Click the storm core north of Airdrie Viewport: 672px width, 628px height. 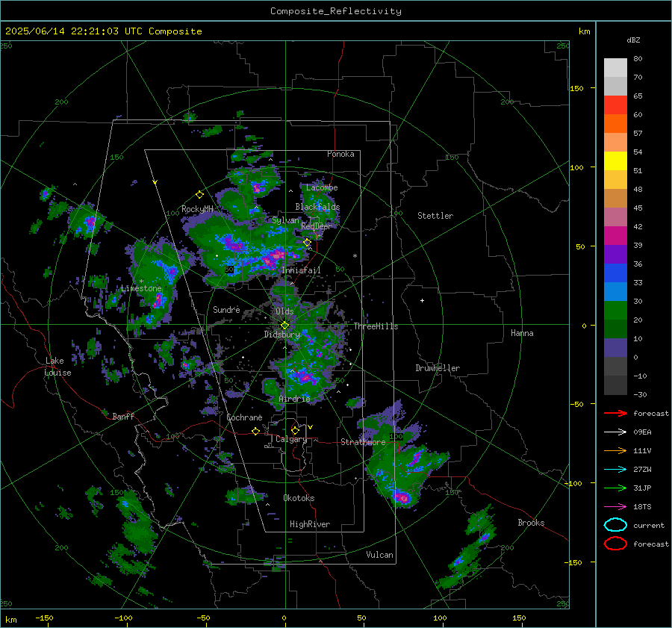pyautogui.click(x=306, y=378)
